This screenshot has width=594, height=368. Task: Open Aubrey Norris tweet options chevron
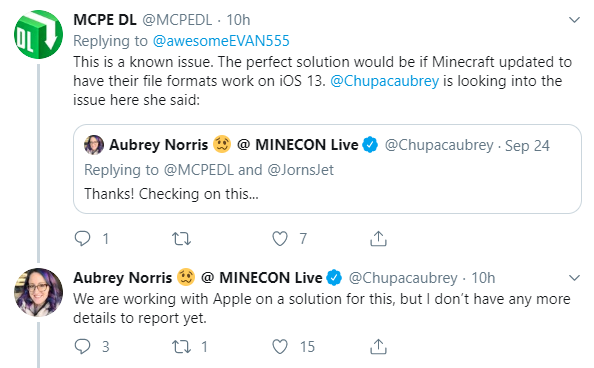pyautogui.click(x=574, y=278)
